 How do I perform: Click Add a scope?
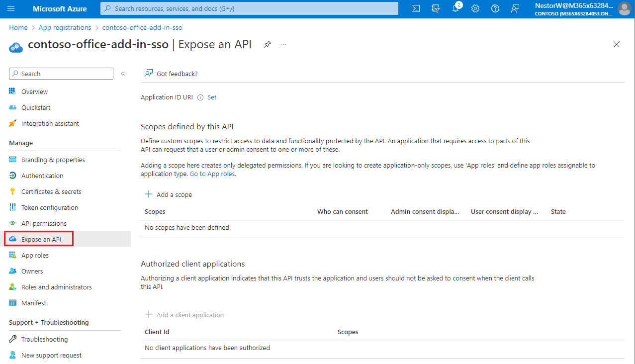tap(169, 194)
